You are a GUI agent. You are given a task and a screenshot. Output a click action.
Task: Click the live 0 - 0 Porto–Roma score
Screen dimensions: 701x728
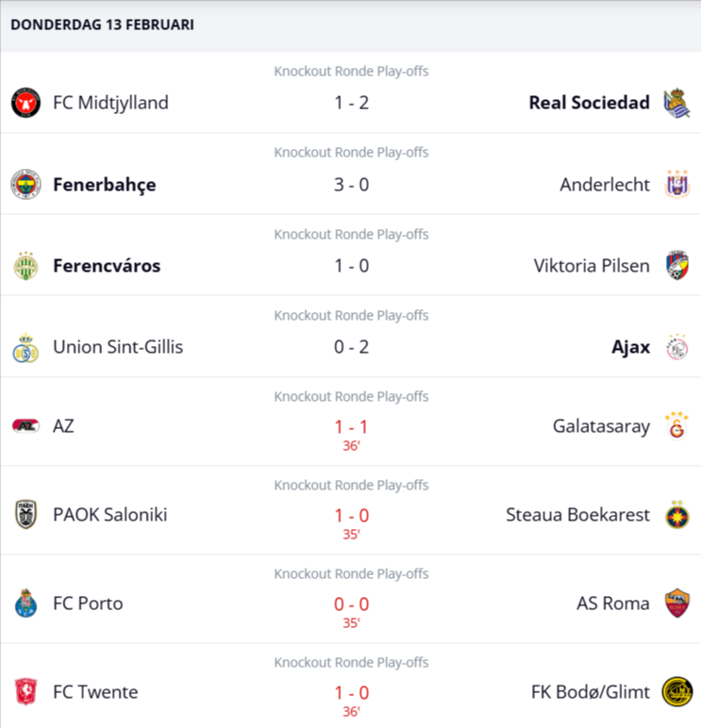pos(351,604)
